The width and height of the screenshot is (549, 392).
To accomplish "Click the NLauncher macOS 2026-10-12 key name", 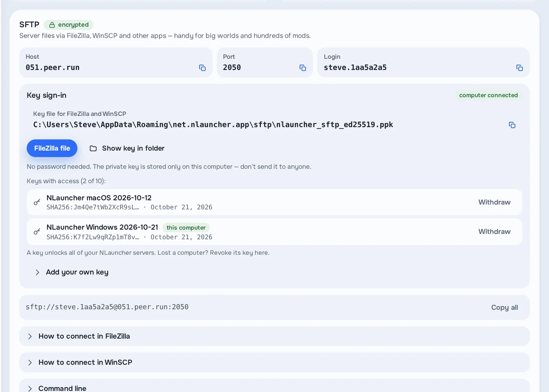I will pyautogui.click(x=99, y=198).
